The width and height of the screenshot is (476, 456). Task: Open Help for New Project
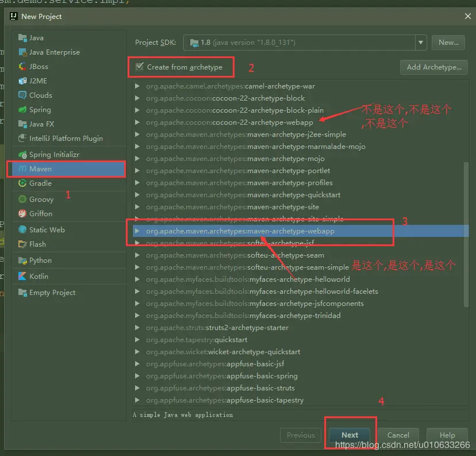tap(447, 435)
